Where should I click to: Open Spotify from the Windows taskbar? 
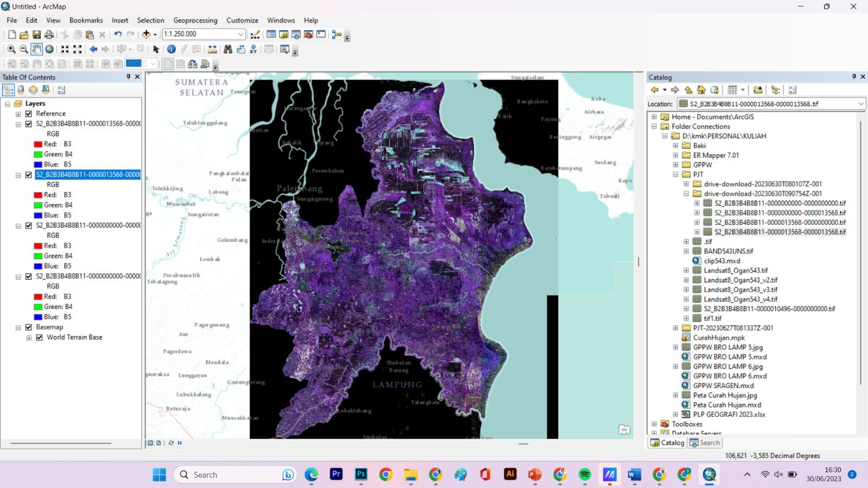tap(584, 474)
